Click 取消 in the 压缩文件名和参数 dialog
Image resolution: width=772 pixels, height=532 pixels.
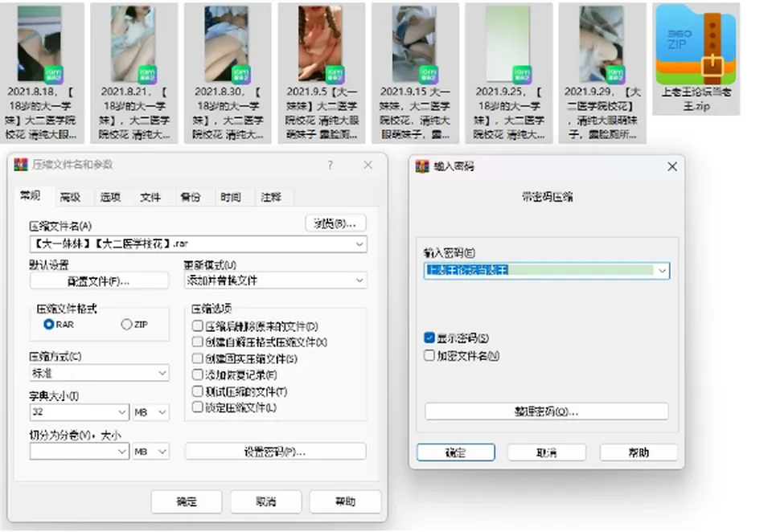tap(266, 501)
